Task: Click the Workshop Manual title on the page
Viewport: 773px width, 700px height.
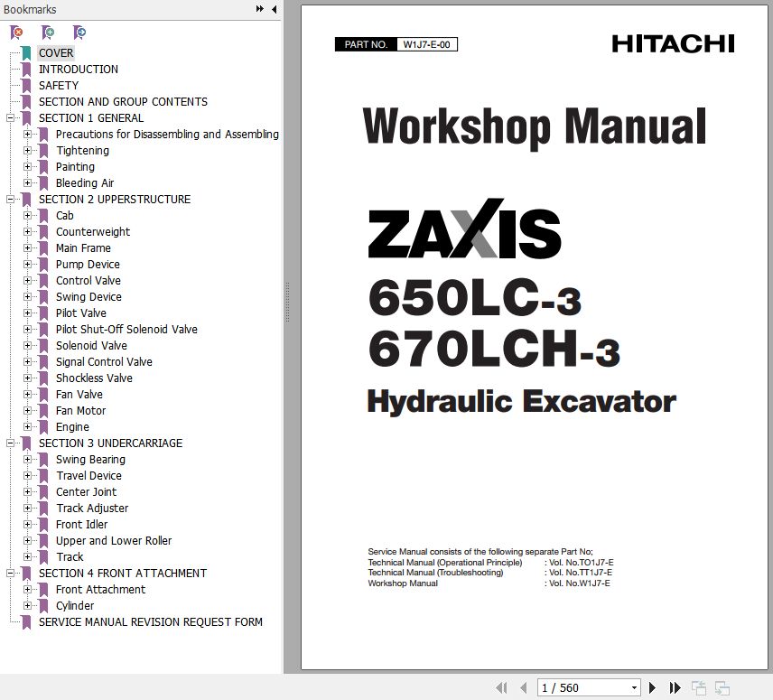Action: tap(535, 127)
